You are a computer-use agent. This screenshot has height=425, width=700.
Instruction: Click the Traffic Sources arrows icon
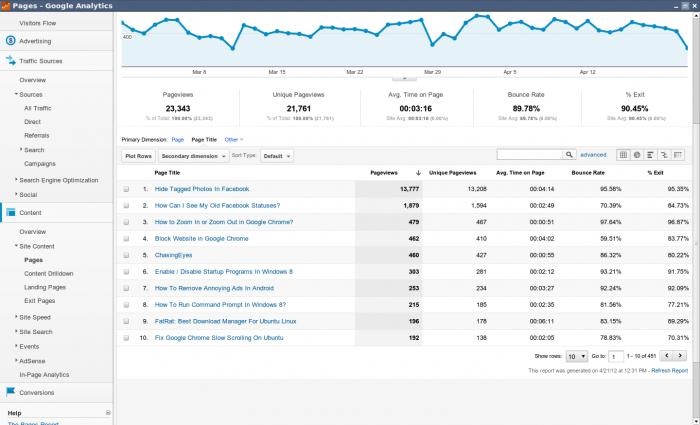tap(10, 61)
